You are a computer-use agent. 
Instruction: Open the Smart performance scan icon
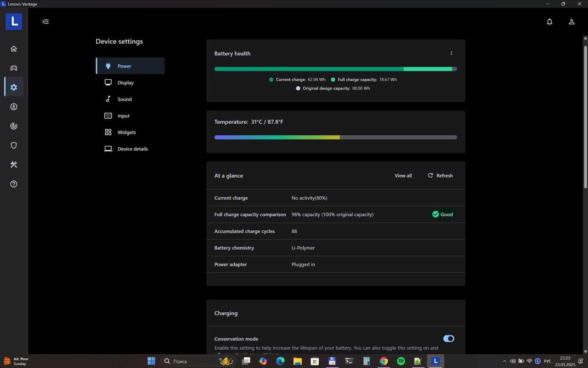point(14,126)
